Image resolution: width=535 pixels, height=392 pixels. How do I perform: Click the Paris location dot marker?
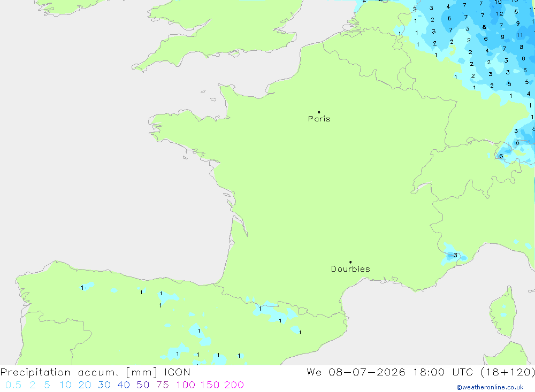[319, 112]
